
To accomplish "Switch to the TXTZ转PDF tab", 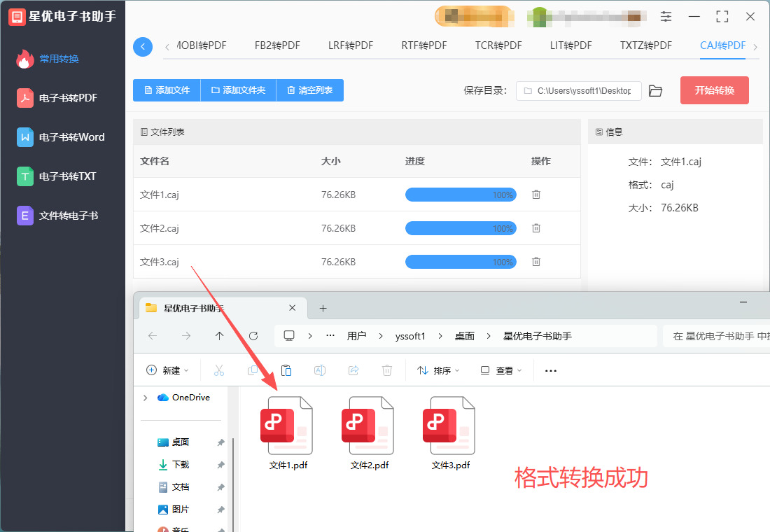I will point(646,45).
